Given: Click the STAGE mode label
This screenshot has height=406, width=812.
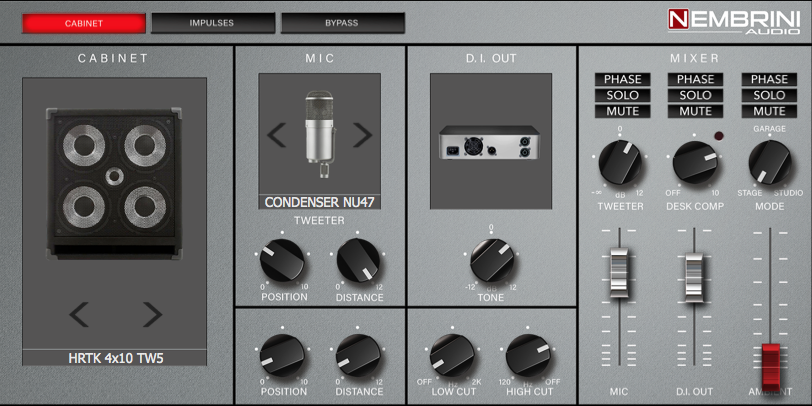Looking at the screenshot, I should [750, 193].
